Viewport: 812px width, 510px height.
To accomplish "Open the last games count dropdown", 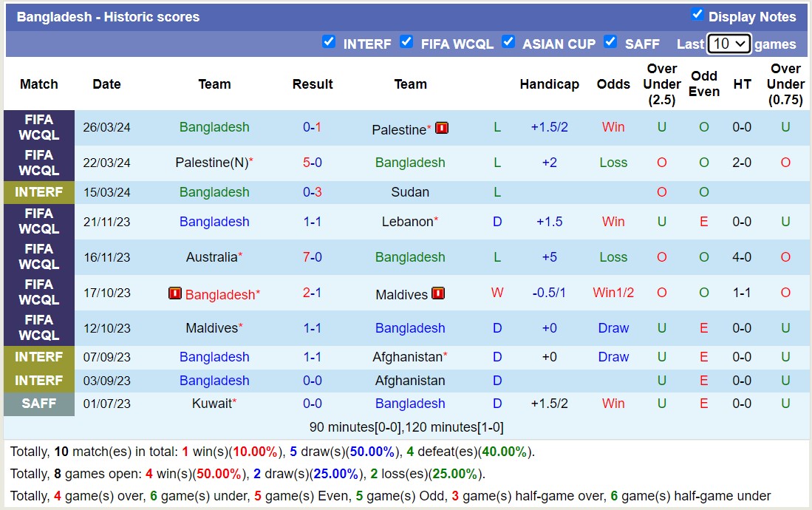I will (729, 44).
